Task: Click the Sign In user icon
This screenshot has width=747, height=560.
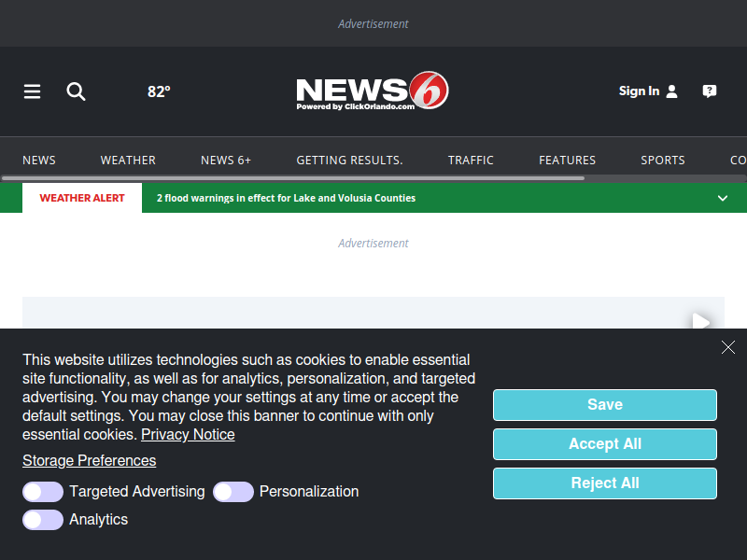Action: click(671, 91)
